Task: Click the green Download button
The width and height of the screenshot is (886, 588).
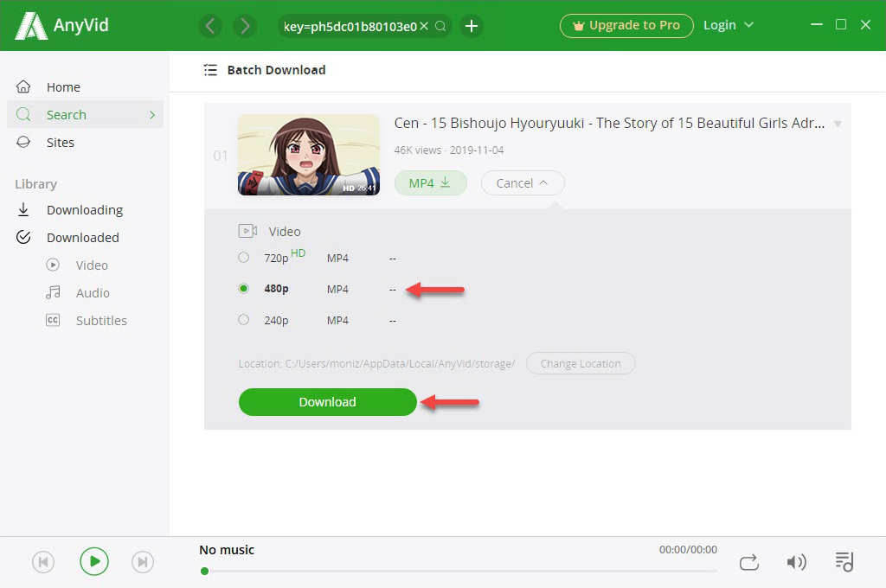Action: pos(327,402)
